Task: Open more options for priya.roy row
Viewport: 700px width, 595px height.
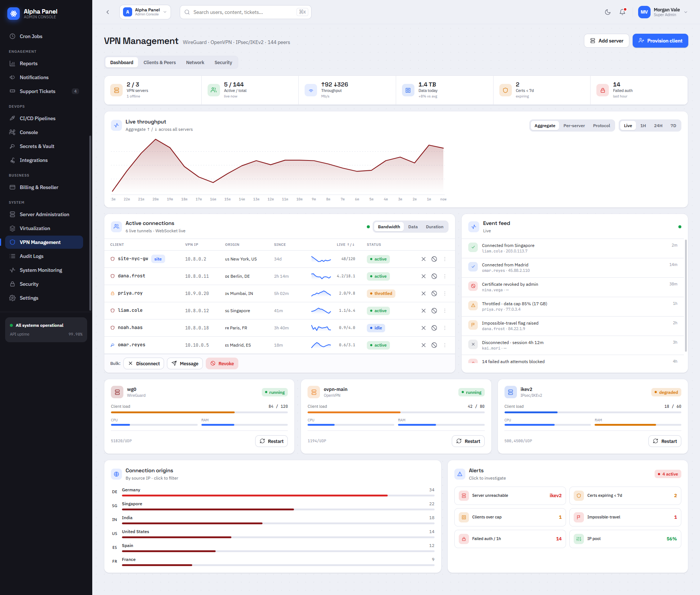Action: click(445, 293)
